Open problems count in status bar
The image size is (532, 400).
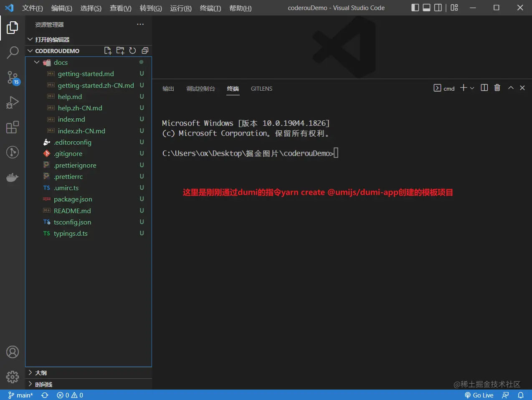click(70, 395)
